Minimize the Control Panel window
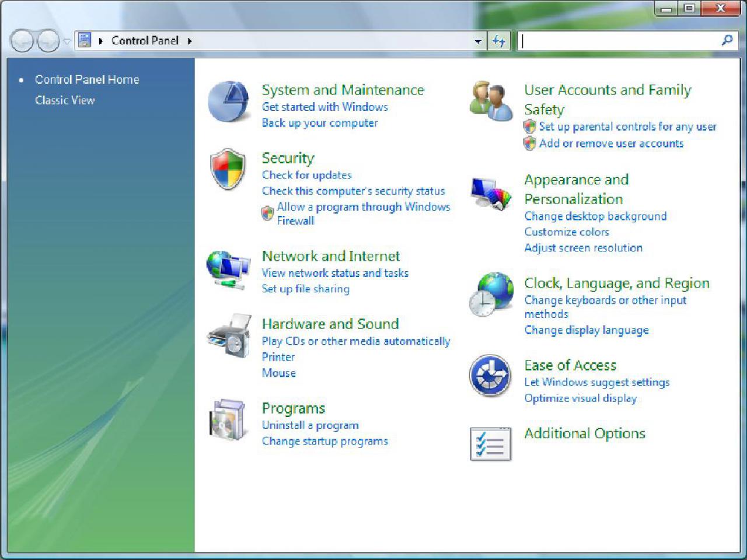747x560 pixels. (x=666, y=9)
